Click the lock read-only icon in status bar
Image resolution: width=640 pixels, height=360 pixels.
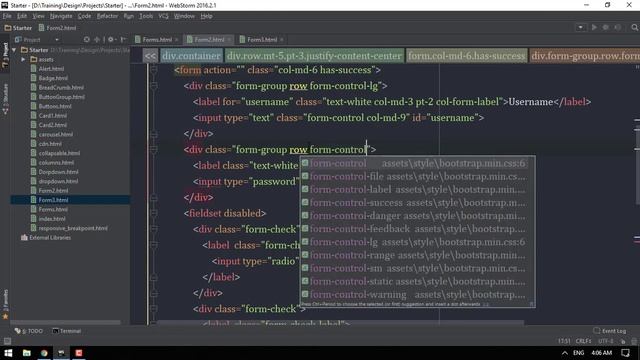pyautogui.click(x=623, y=341)
